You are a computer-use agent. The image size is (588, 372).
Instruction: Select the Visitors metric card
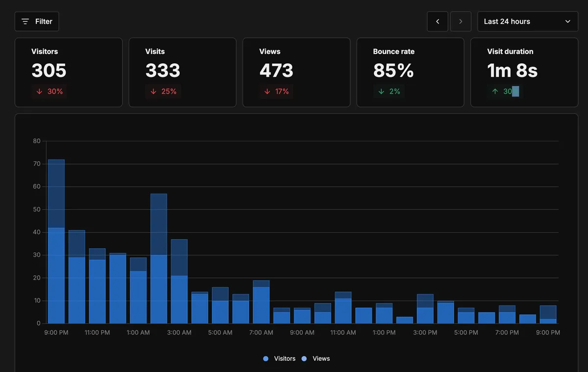pos(69,72)
